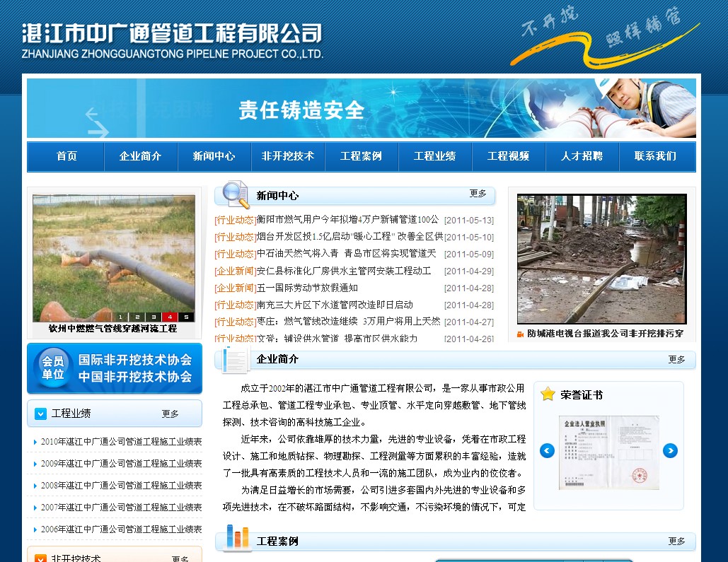
Task: Switch slideshow to slide 5
Action: tap(185, 317)
